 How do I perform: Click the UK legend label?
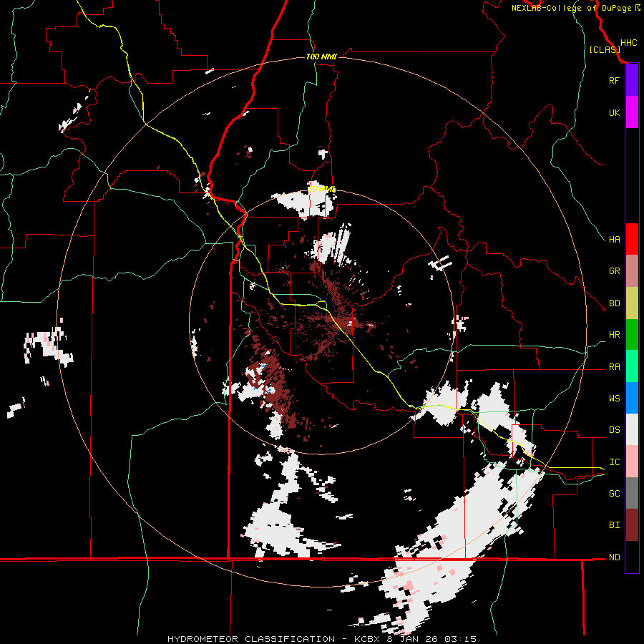pos(614,112)
